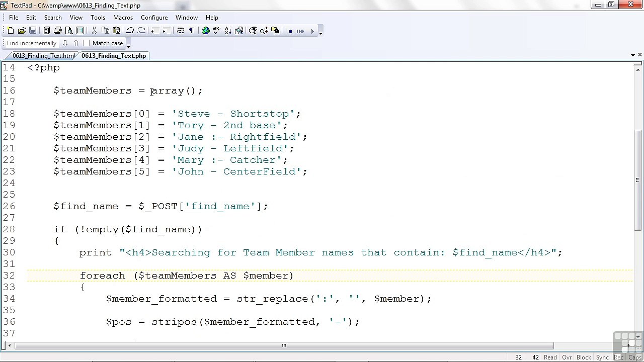Open the Window menu
The width and height of the screenshot is (644, 362).
(187, 17)
